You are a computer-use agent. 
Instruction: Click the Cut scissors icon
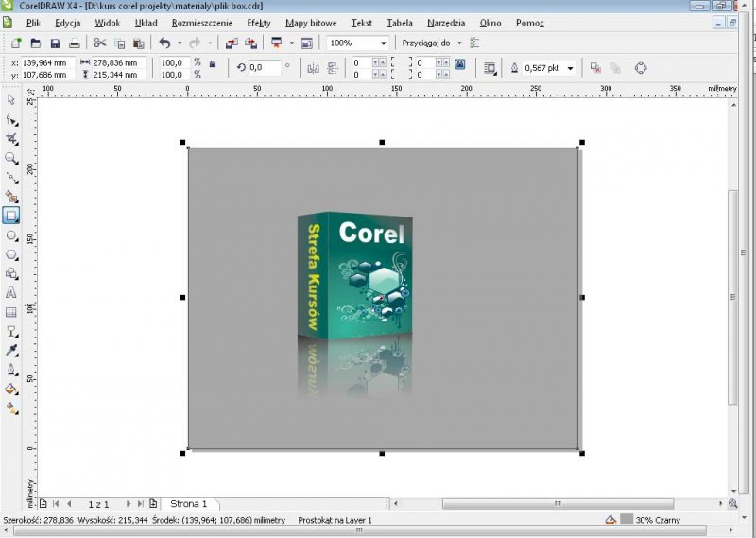99,43
